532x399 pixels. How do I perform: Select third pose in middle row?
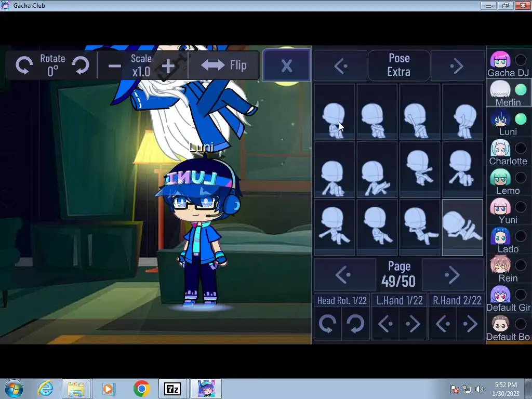pos(420,170)
